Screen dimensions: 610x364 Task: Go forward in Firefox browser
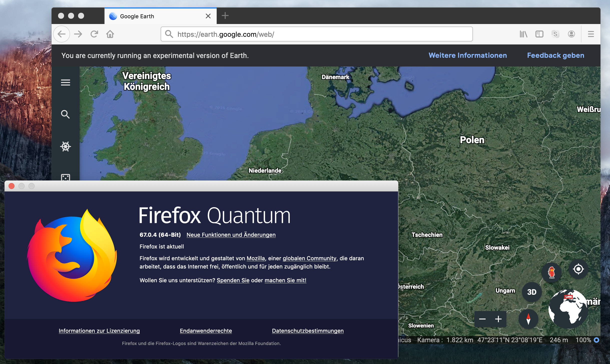[78, 34]
